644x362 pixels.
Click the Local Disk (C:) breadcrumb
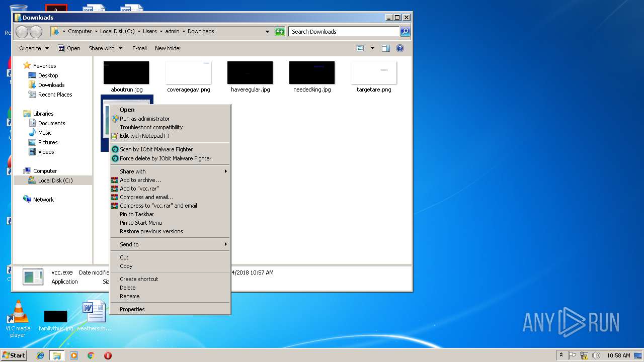click(117, 31)
